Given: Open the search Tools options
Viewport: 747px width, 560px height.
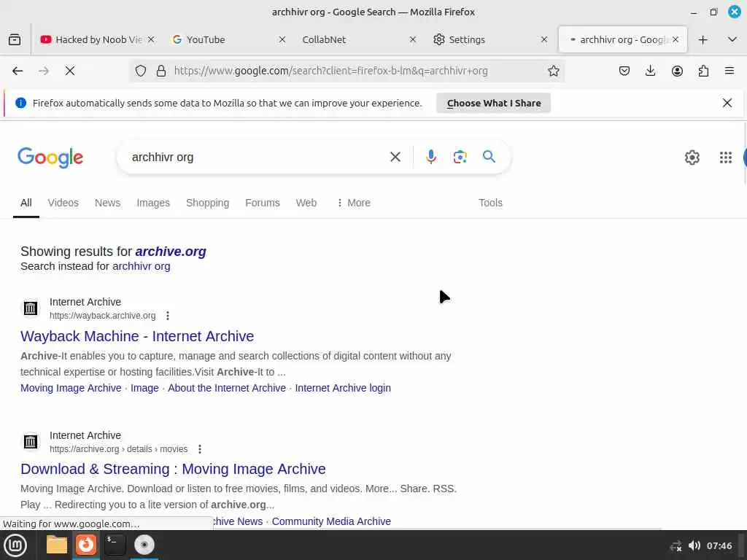Looking at the screenshot, I should point(490,203).
